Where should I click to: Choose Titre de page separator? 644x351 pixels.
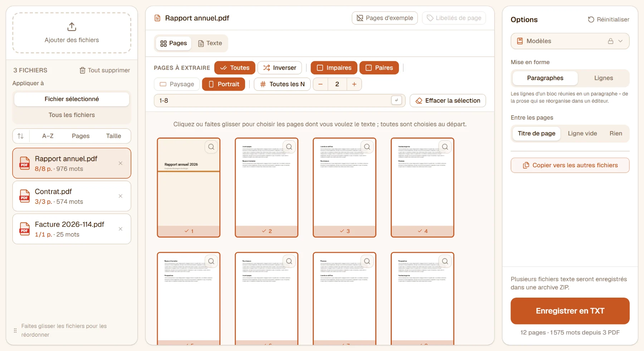coord(536,134)
